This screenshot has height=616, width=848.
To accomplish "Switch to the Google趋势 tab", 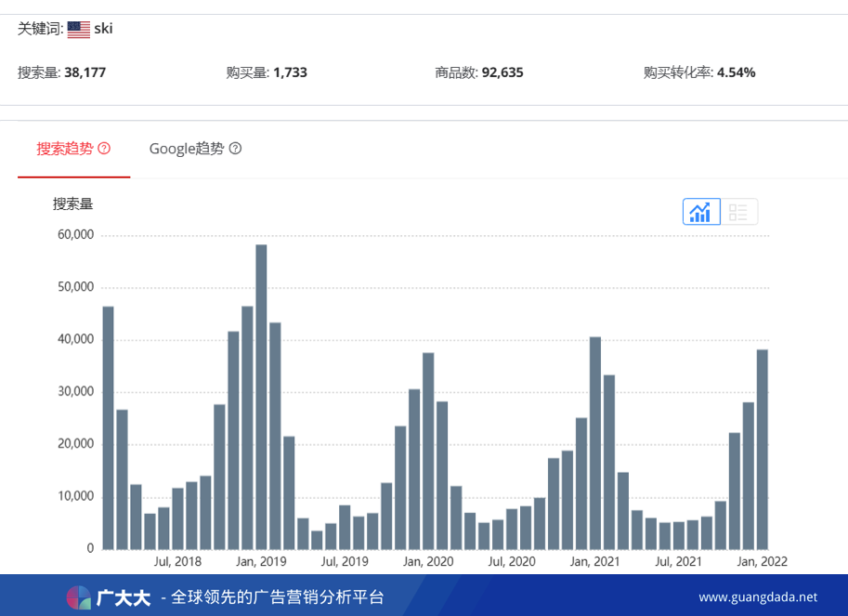I will point(187,149).
